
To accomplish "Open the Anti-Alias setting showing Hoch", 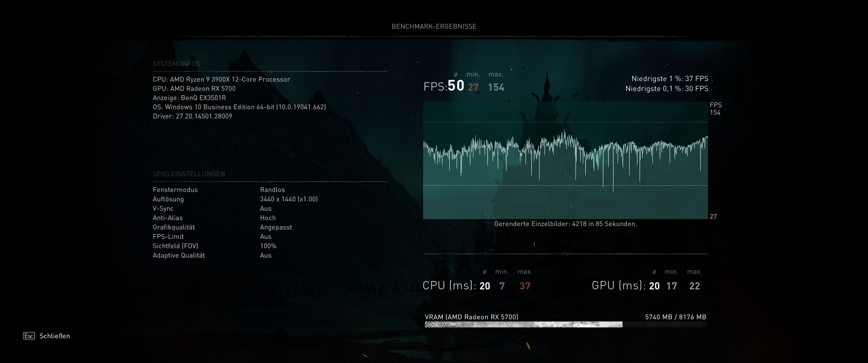I will (x=267, y=218).
